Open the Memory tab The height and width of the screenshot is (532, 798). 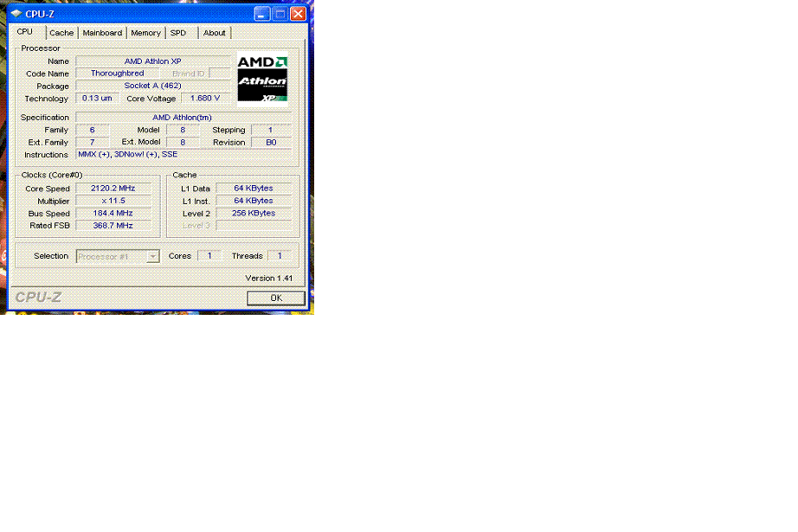(145, 33)
